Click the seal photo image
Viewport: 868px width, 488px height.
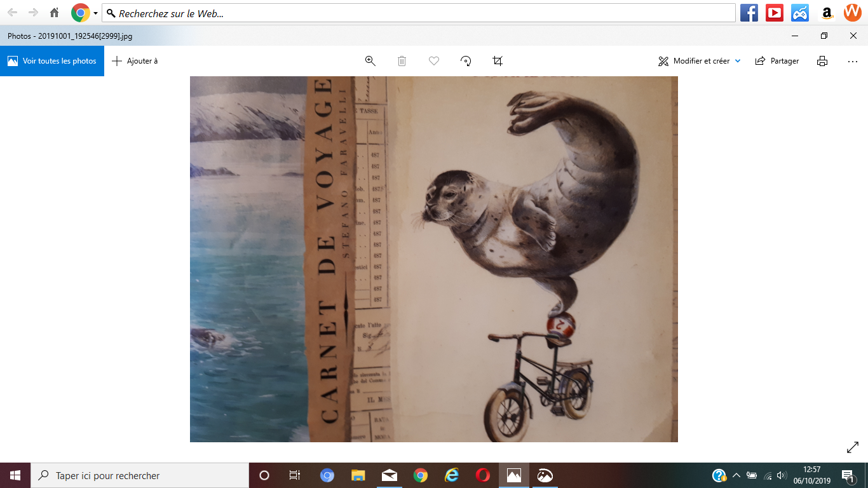pyautogui.click(x=434, y=259)
